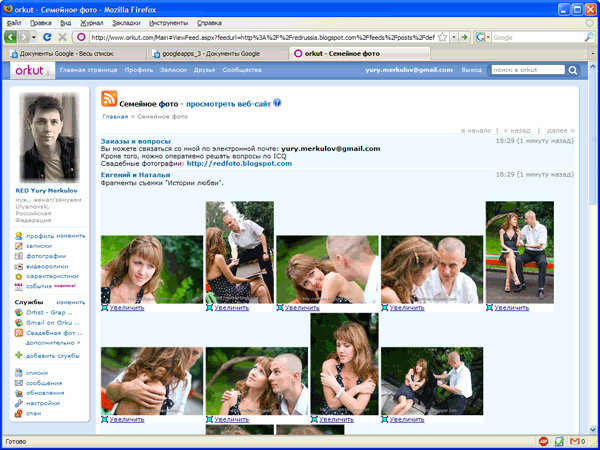Image resolution: width=600 pixels, height=450 pixels.
Task: Open the URL bar history dropdown
Action: (x=454, y=37)
